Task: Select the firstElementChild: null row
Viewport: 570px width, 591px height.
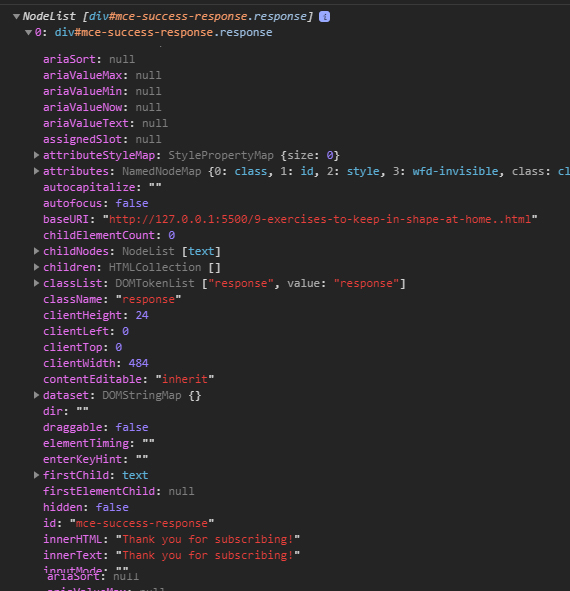Action: [x=118, y=491]
